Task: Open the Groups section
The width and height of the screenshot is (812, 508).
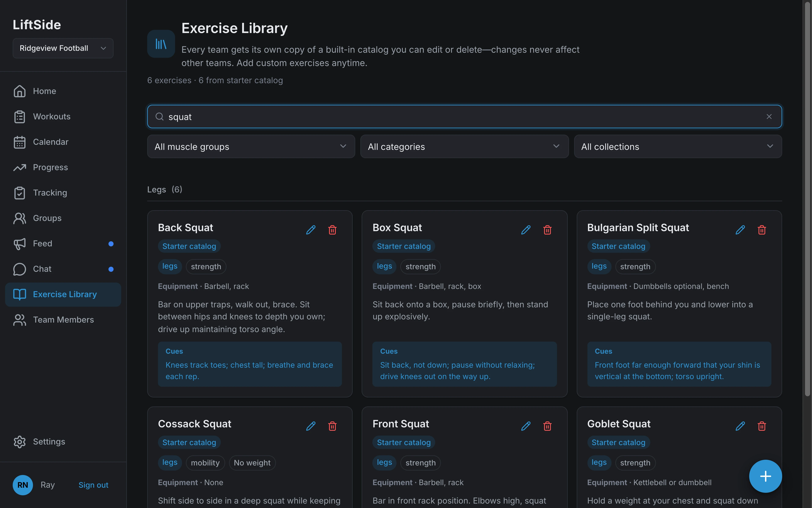Action: pos(63,218)
